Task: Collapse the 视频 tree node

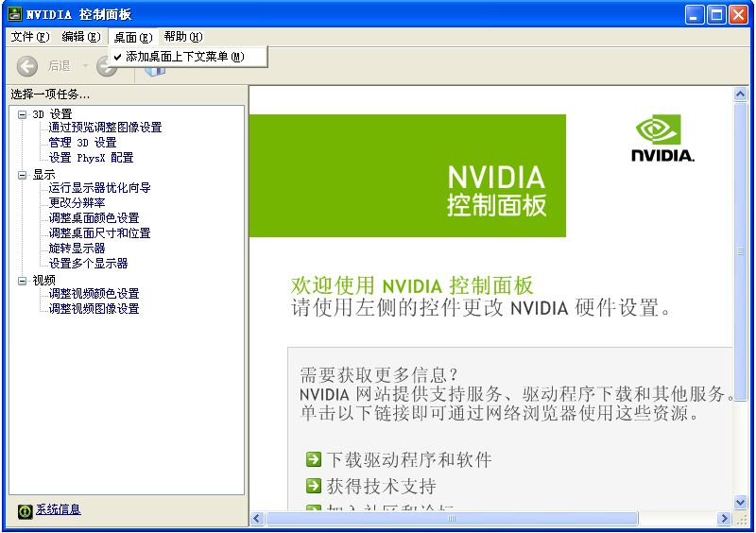Action: (22, 281)
